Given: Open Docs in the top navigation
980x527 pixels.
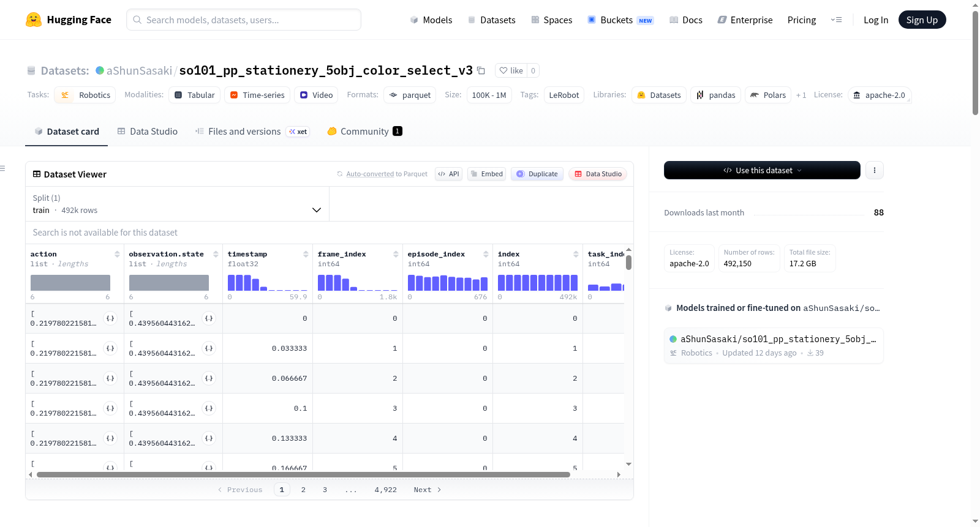Looking at the screenshot, I should (686, 20).
